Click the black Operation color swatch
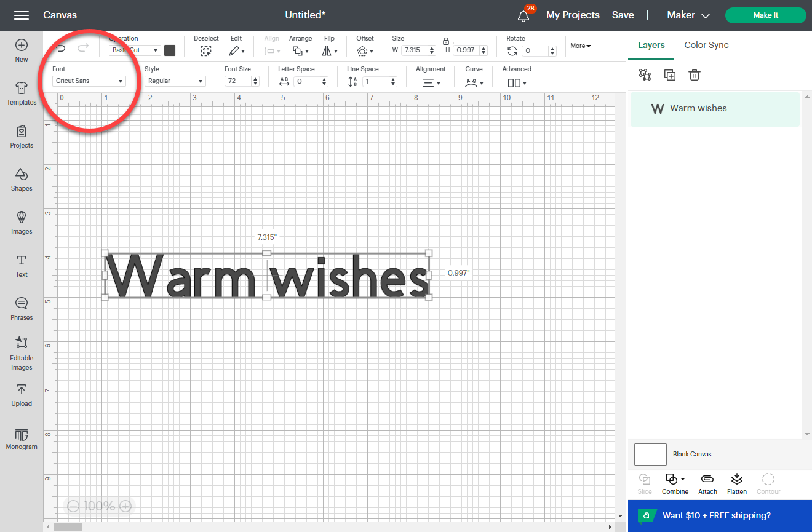The width and height of the screenshot is (812, 532). click(170, 50)
